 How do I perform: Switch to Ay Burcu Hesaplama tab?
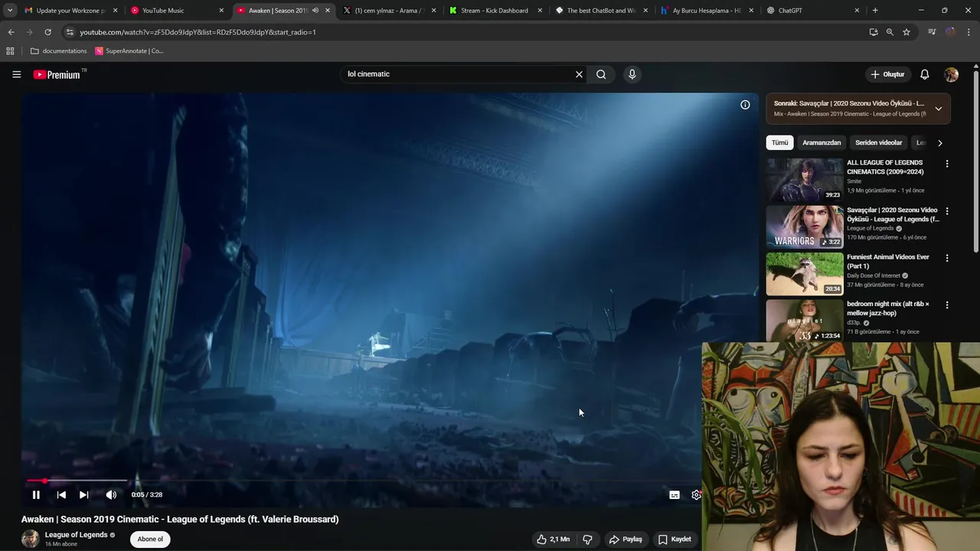click(706, 11)
